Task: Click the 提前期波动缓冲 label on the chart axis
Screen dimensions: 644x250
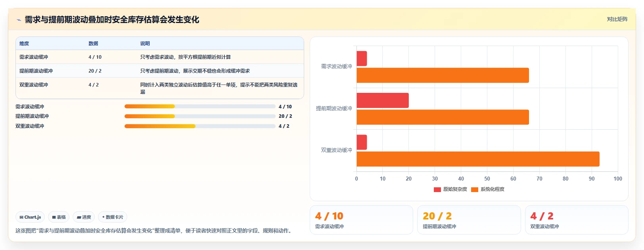Action: (x=334, y=108)
